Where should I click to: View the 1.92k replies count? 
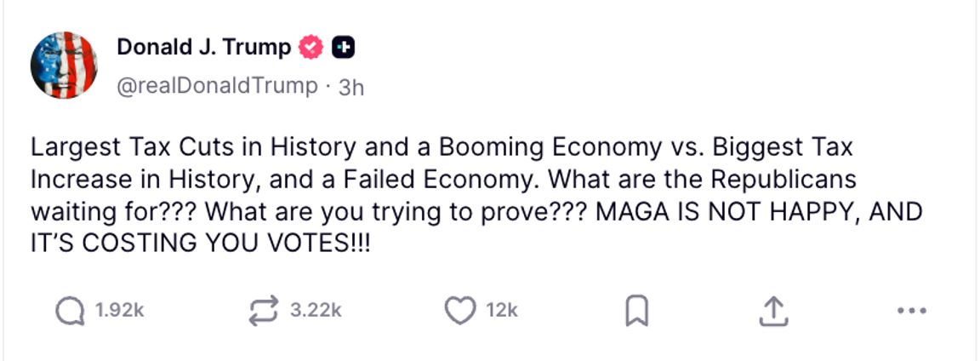click(x=119, y=312)
